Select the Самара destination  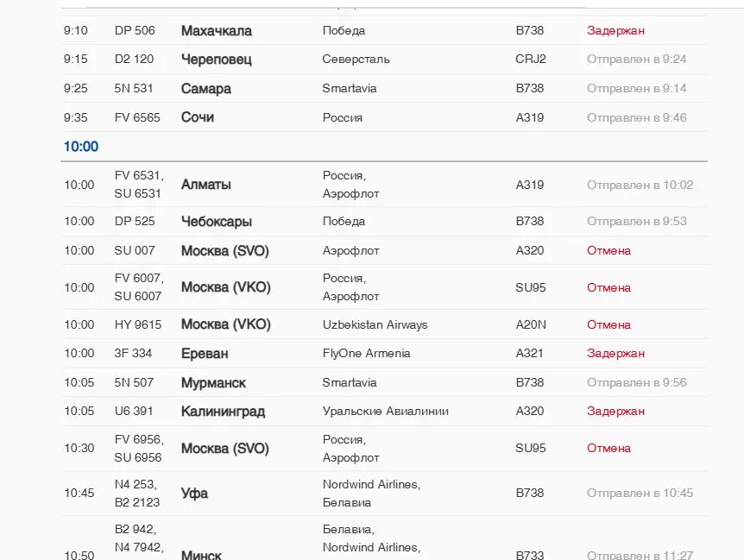tap(205, 89)
